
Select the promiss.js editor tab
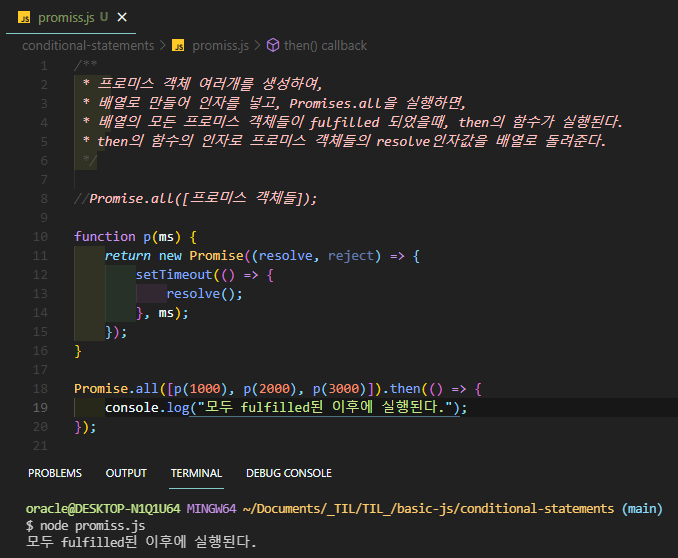coord(71,17)
